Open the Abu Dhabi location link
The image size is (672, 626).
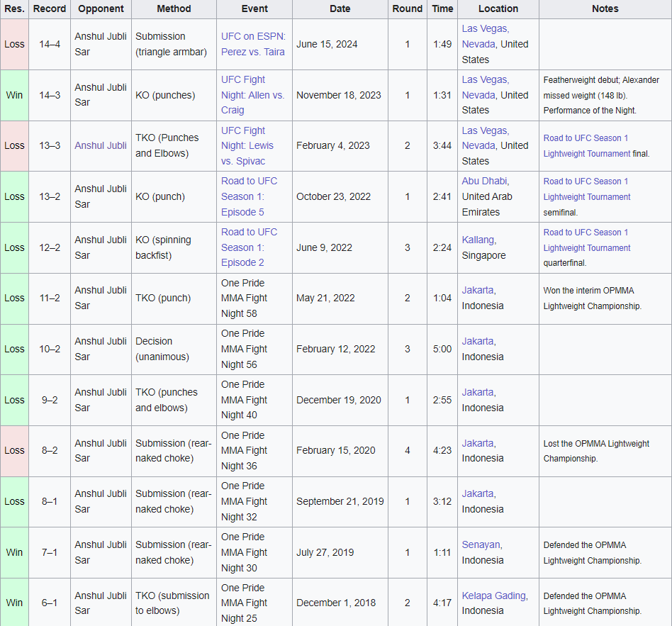(x=485, y=181)
